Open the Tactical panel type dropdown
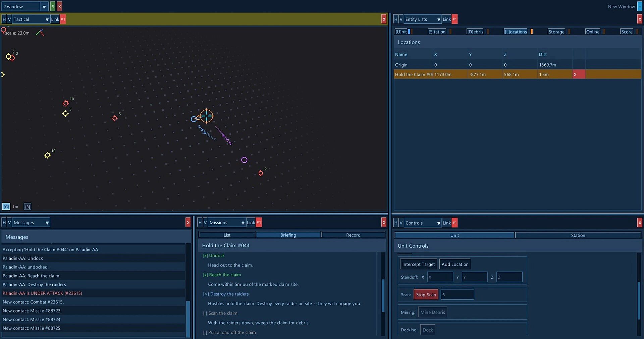 [x=31, y=19]
